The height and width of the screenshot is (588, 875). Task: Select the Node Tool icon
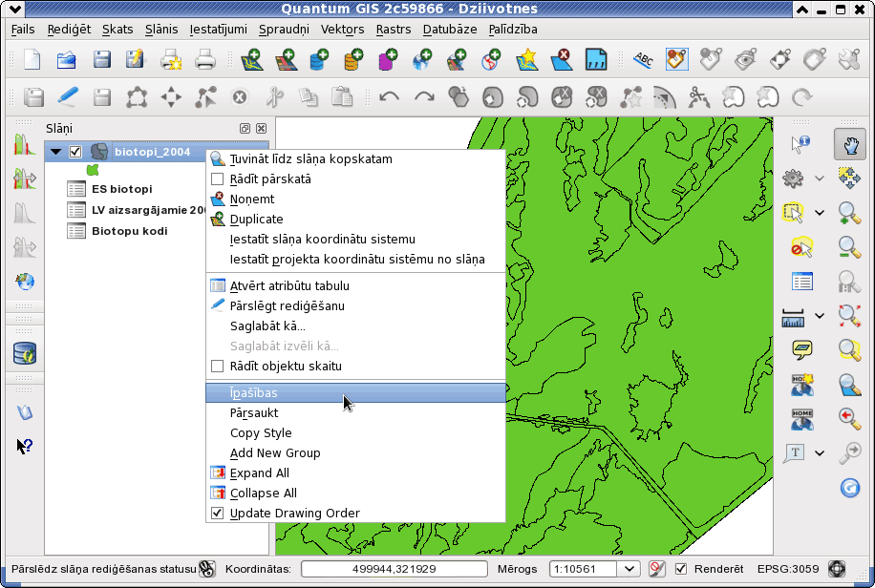(x=205, y=97)
